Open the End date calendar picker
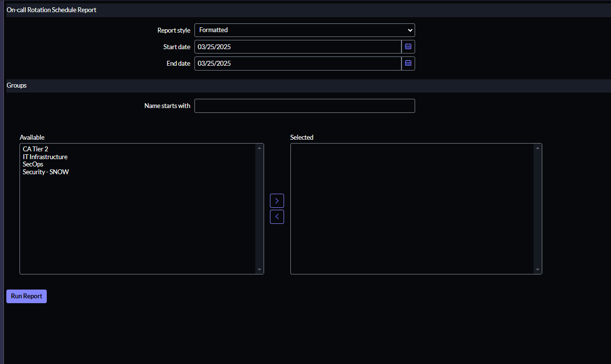 (x=408, y=63)
